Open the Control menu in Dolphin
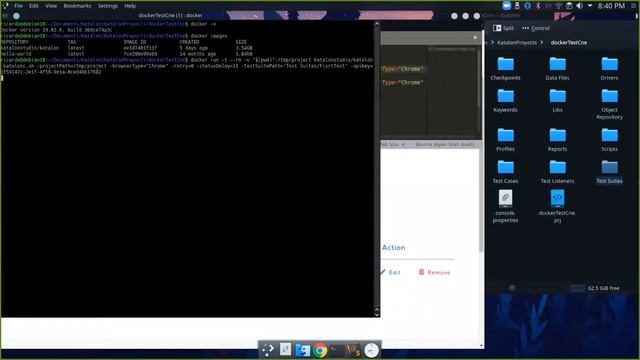This screenshot has width=640, height=360. 536,28
